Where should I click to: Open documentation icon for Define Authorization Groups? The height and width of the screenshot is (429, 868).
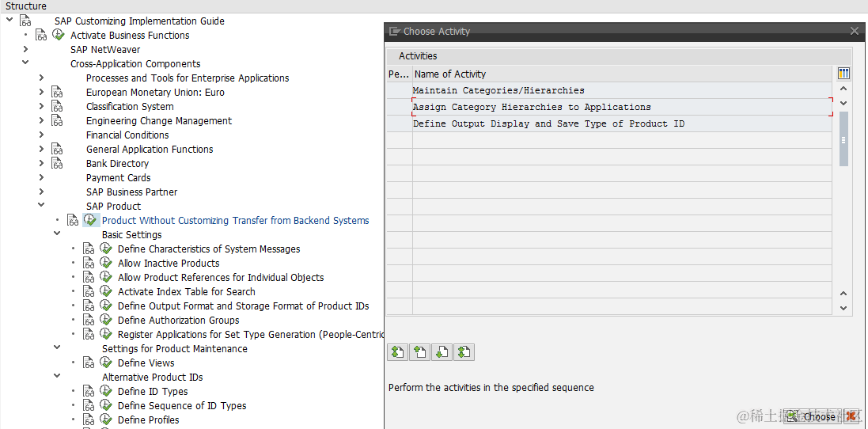click(x=89, y=321)
